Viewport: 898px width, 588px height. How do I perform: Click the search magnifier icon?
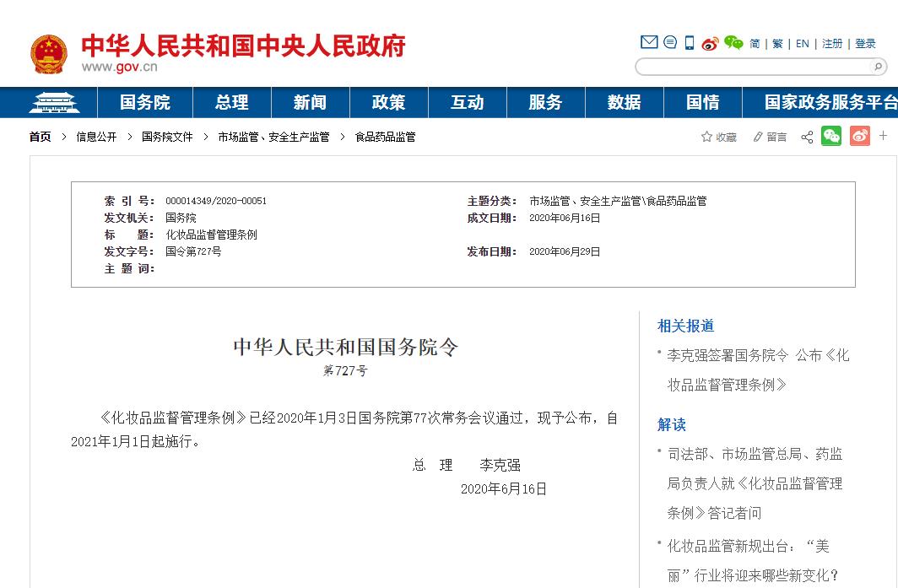877,67
